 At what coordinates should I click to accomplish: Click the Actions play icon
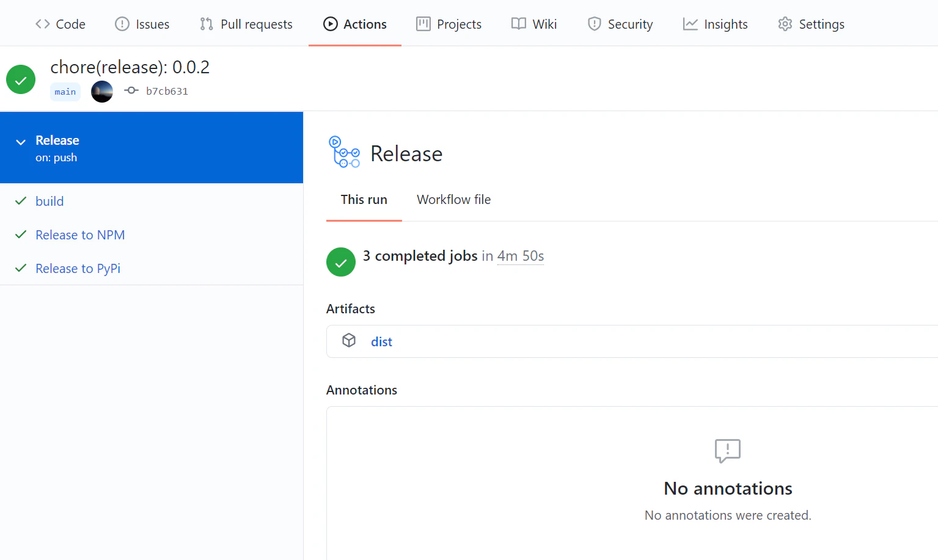331,24
